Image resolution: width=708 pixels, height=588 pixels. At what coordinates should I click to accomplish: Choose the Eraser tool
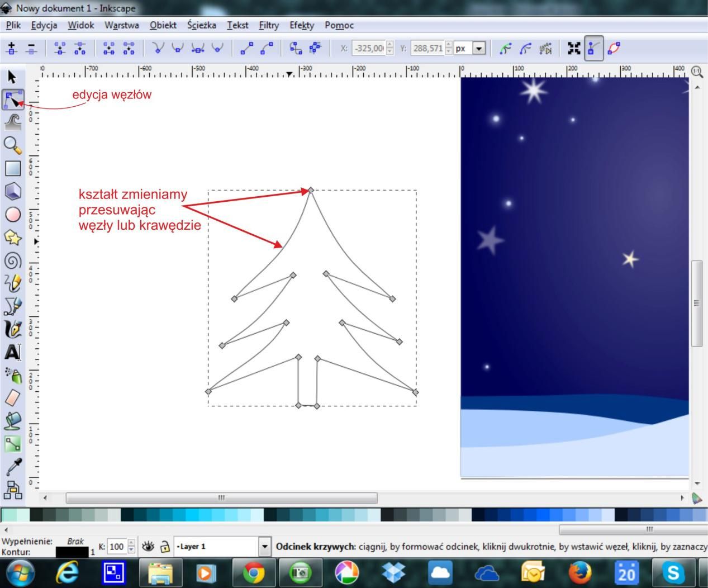pyautogui.click(x=12, y=397)
